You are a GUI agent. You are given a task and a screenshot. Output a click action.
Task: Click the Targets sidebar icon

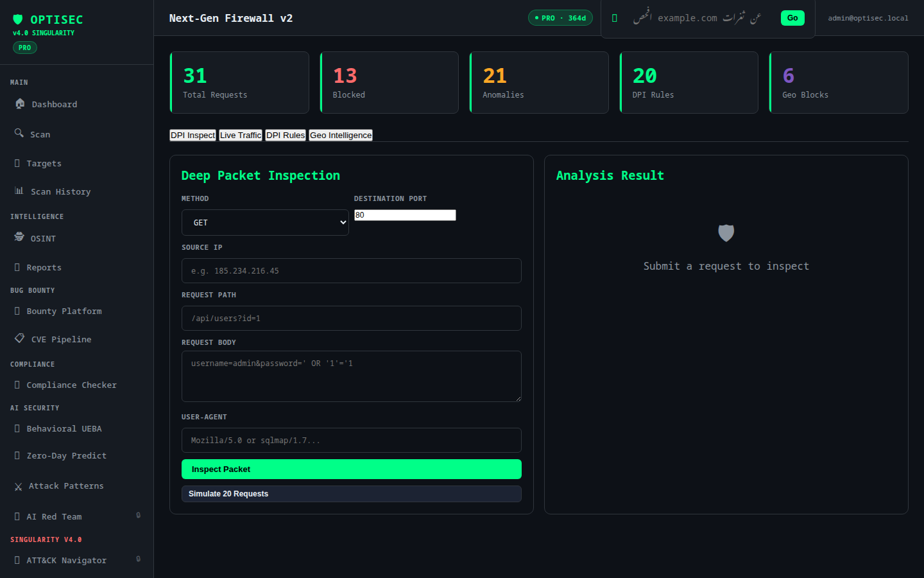click(17, 163)
